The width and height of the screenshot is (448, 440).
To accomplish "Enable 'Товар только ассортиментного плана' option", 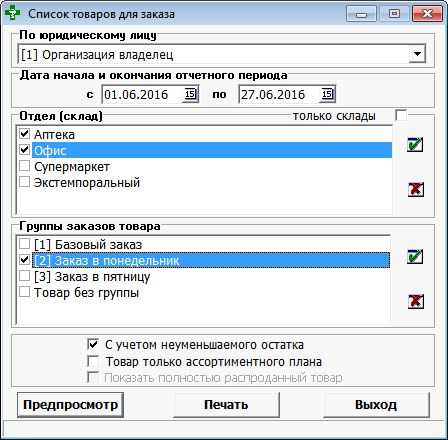I will (x=93, y=361).
